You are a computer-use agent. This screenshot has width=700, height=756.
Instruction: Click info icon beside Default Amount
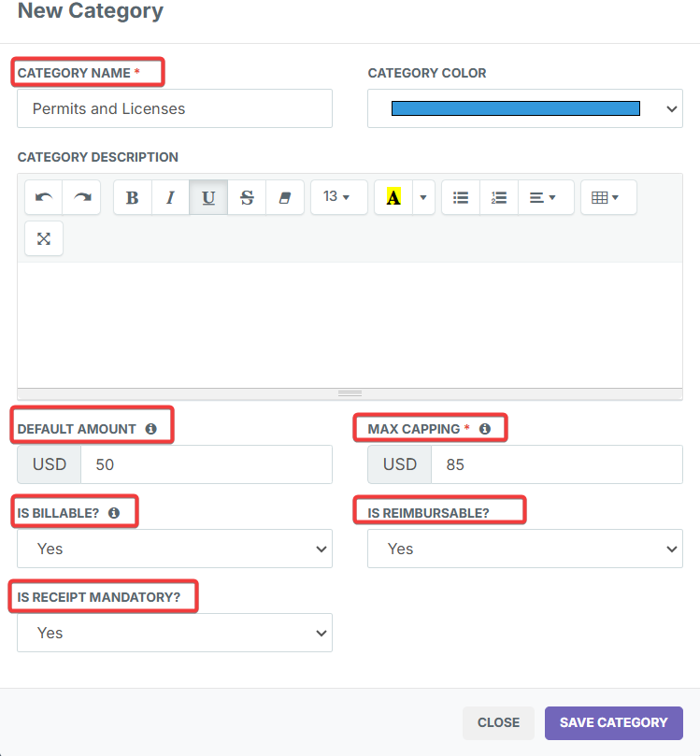click(x=151, y=429)
